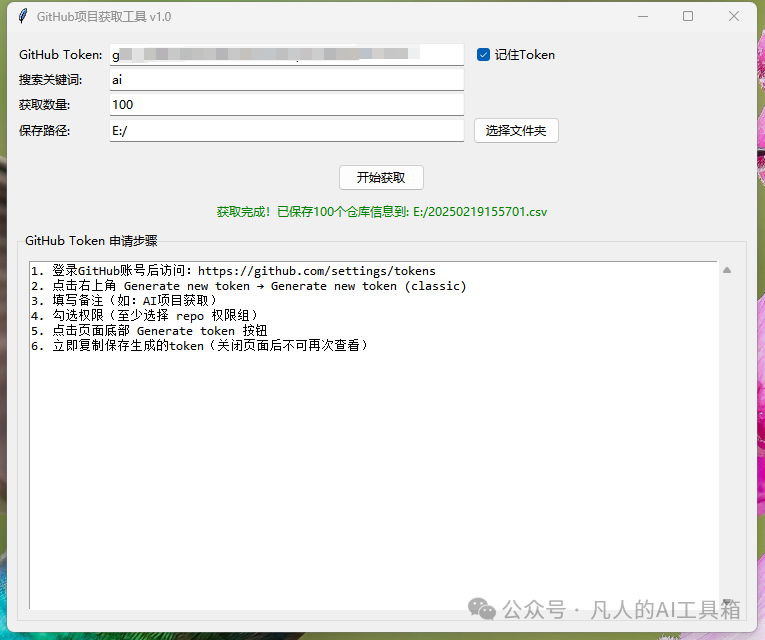Click step 4 line about repo 权限组
Viewport: 765px width, 640px height.
click(x=144, y=316)
